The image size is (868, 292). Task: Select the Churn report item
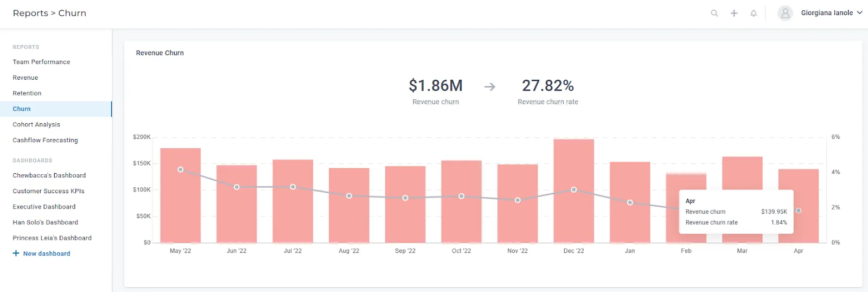[x=56, y=109]
